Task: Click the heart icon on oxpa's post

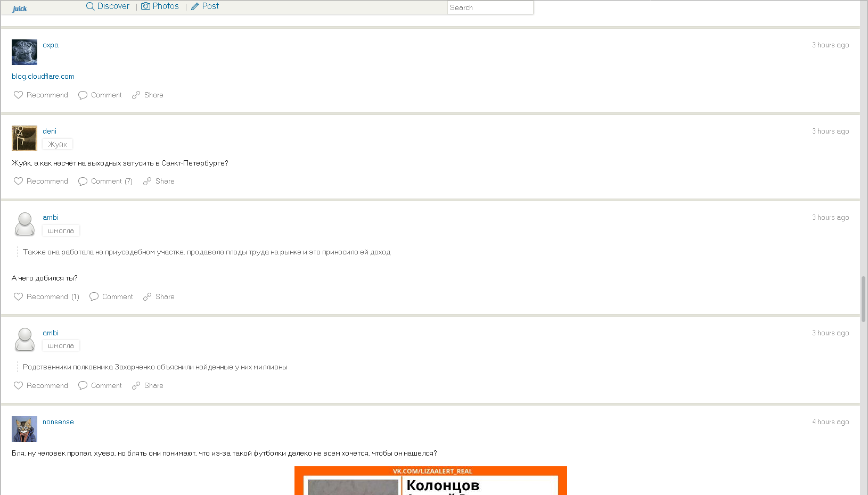Action: pyautogui.click(x=18, y=95)
